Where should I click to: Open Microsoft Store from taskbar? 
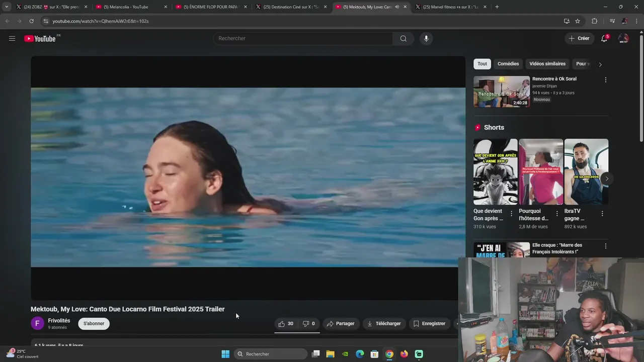click(374, 354)
